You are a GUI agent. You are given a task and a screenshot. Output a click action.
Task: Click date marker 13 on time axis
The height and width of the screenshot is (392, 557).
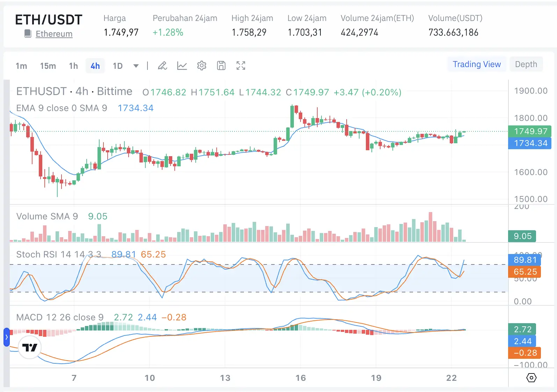pos(225,378)
